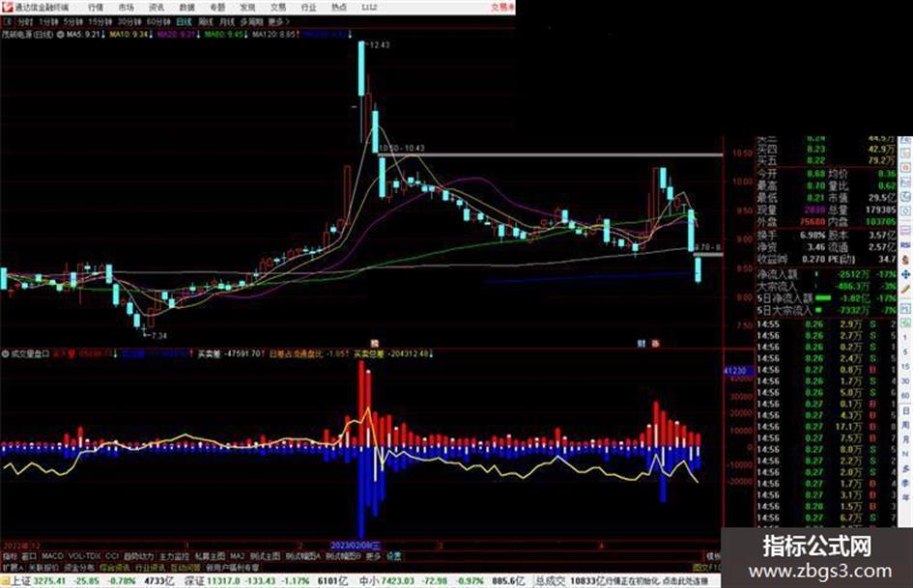Switch chart to 60分钟 period
This screenshot has height=588, width=913.
coord(157,21)
